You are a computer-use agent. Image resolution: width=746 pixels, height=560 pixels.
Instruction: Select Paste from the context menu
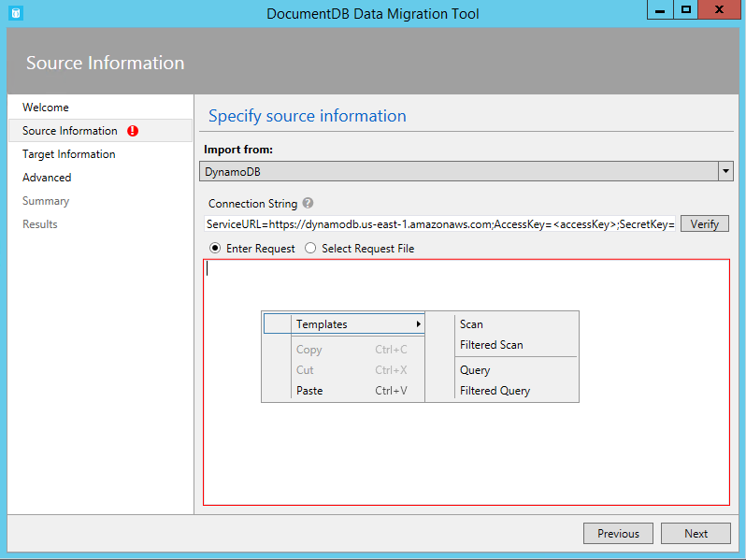click(309, 391)
